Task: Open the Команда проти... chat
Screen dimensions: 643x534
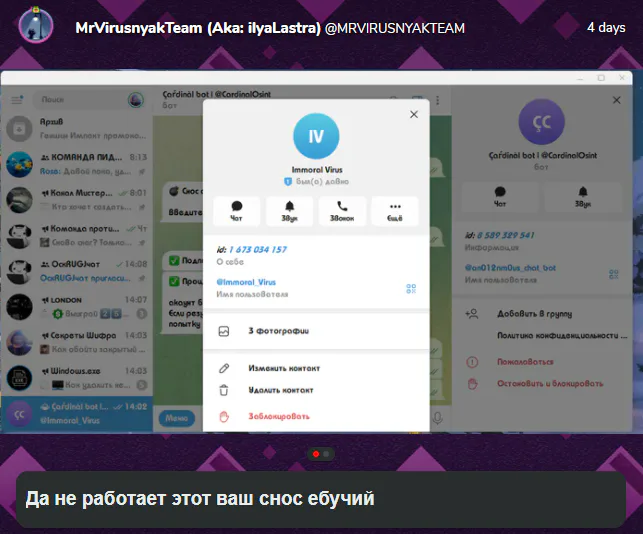Action: point(77,235)
